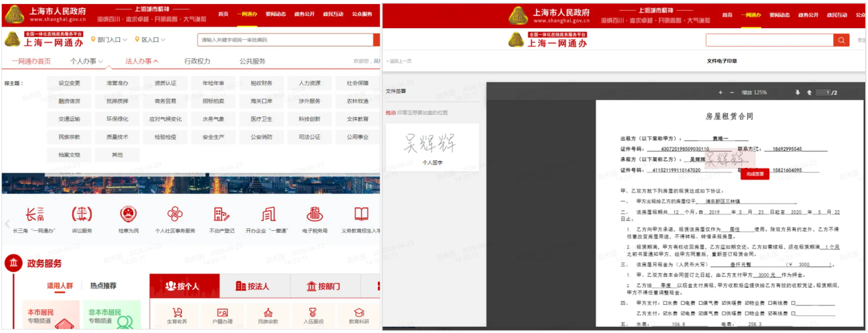Open the 诉讼服务 scales icon
Screen dimensions: 868x333
tap(82, 214)
